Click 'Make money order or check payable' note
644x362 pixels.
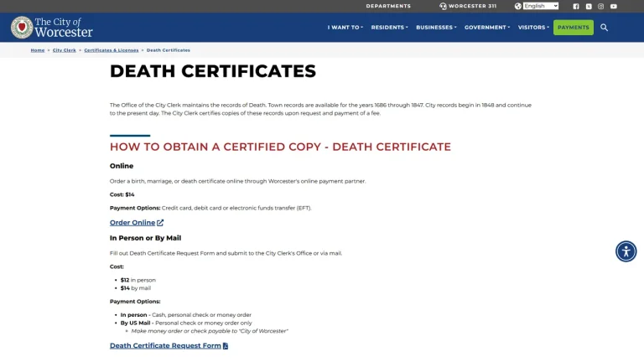click(210, 331)
